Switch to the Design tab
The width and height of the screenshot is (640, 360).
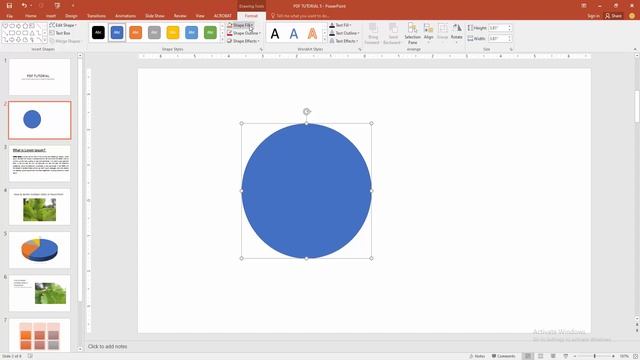[x=71, y=16]
